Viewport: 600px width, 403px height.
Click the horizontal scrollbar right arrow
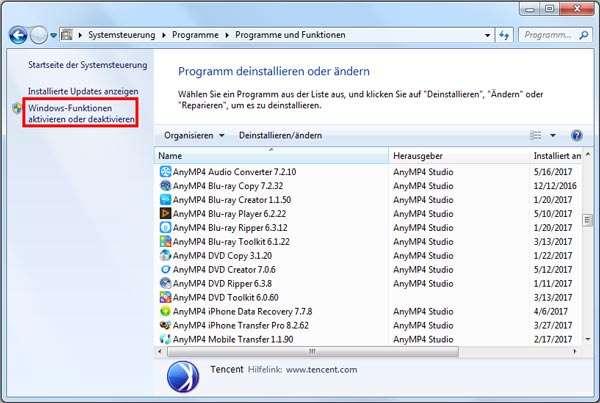(575, 351)
